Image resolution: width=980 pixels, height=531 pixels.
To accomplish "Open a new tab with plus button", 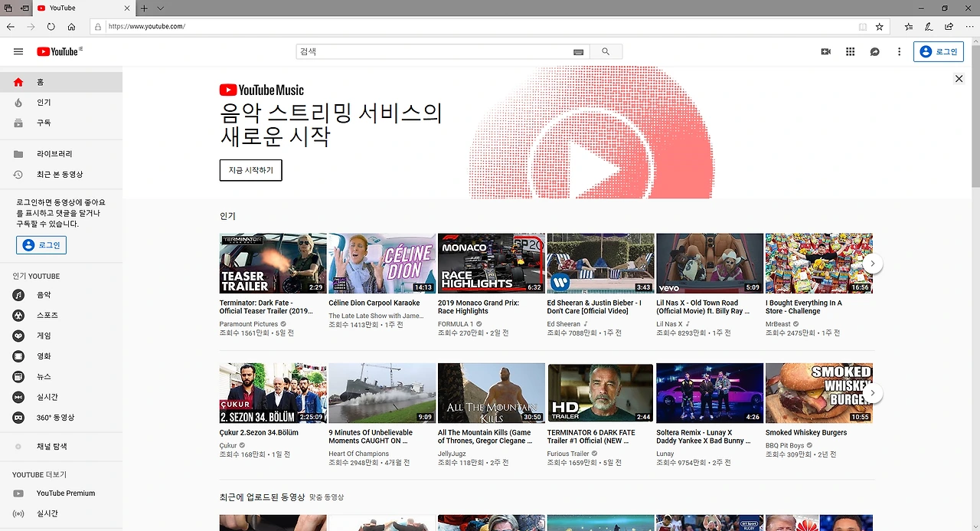I will point(144,8).
